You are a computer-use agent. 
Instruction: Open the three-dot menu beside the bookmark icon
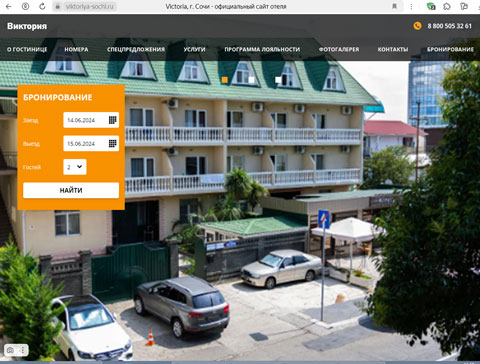tap(411, 6)
